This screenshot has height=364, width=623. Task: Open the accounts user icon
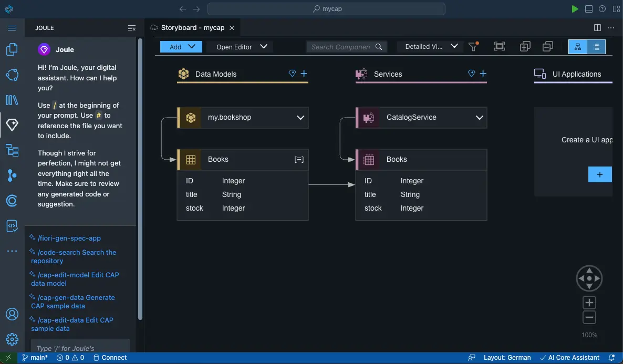pyautogui.click(x=12, y=314)
